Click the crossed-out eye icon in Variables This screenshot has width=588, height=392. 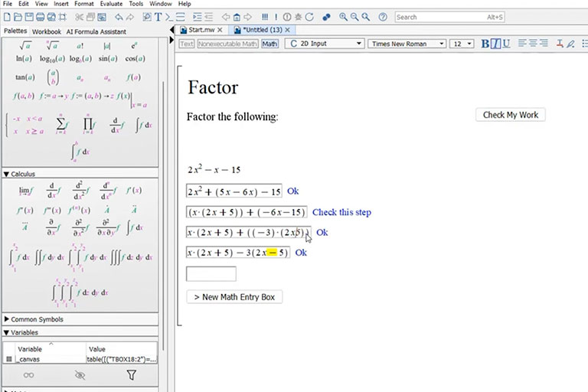click(80, 375)
